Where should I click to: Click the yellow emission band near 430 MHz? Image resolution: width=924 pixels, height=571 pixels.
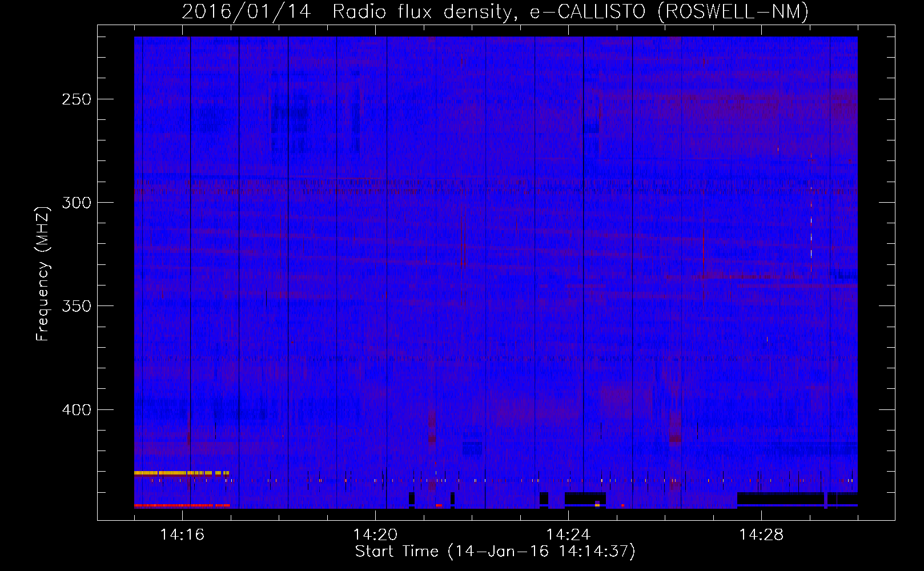click(x=182, y=473)
